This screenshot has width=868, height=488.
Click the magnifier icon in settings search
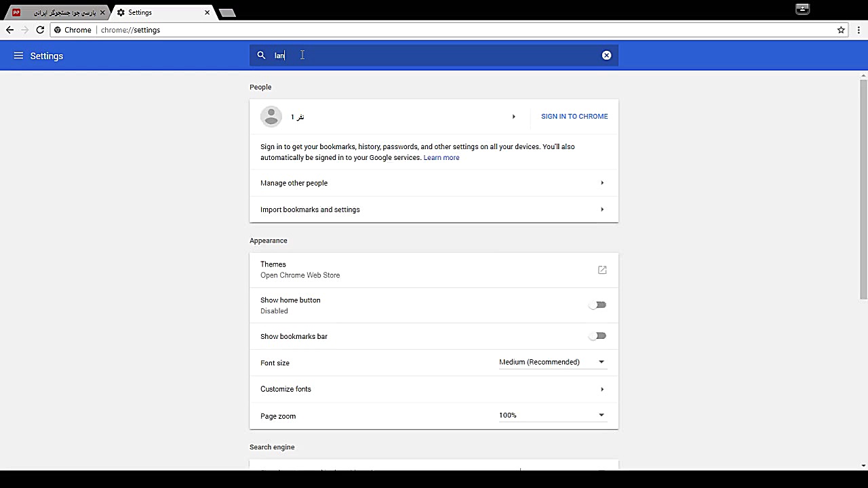coord(261,56)
